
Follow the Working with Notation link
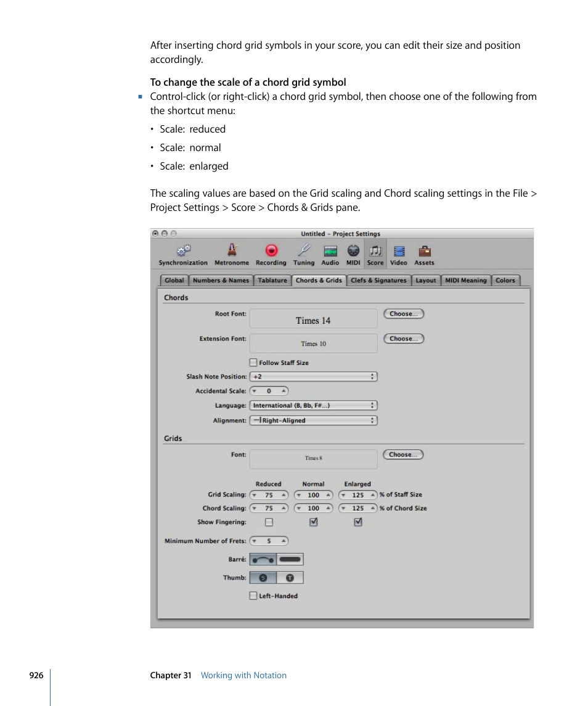[243, 675]
